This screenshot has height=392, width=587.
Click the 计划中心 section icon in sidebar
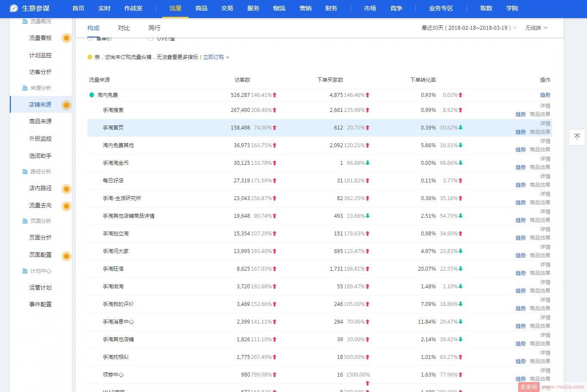coord(25,271)
